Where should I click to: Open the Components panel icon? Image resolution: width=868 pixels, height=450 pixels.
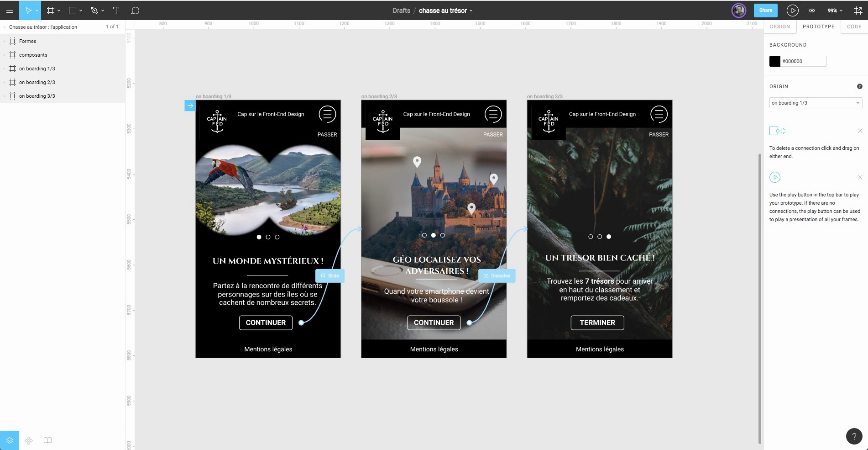pyautogui.click(x=29, y=440)
